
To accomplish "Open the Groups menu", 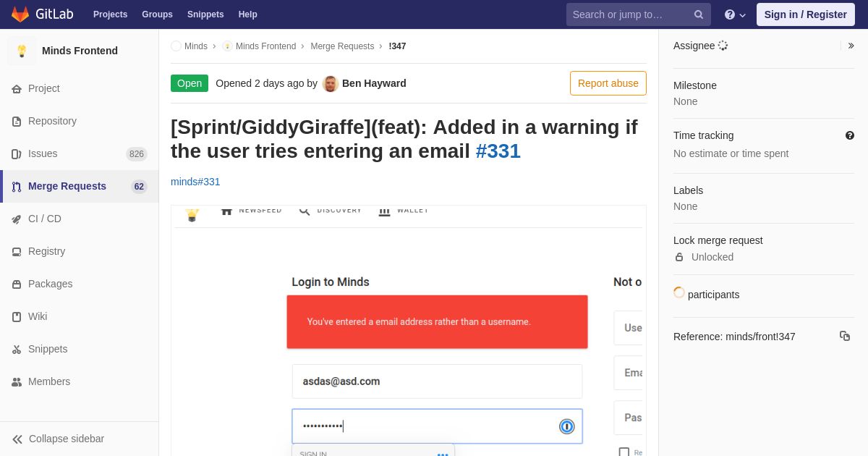I will tap(157, 14).
